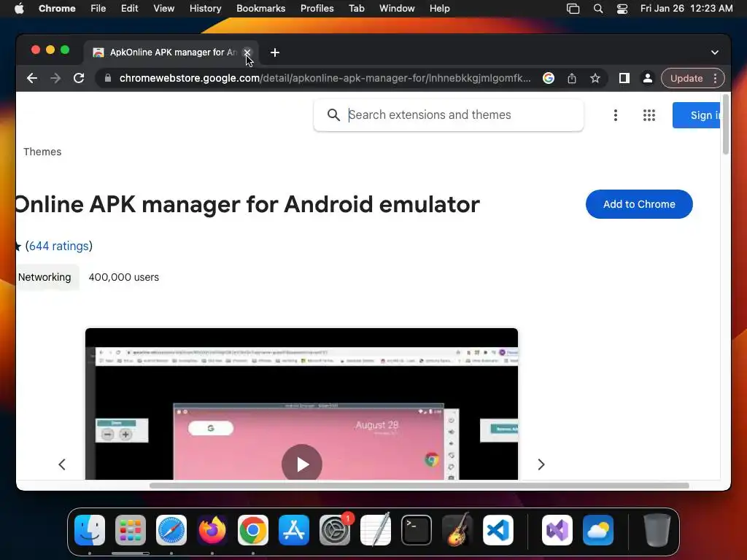Expand the tab search chevron
This screenshot has width=747, height=560.
[x=715, y=52]
